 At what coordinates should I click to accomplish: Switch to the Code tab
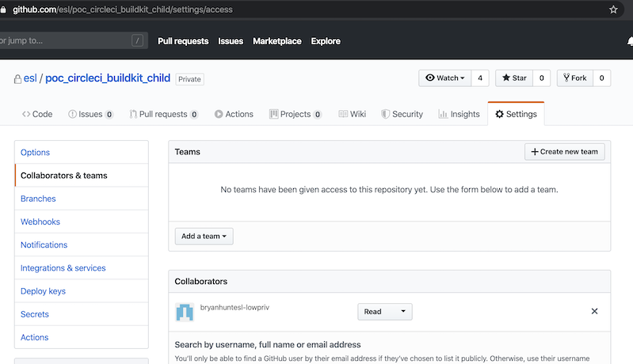click(37, 114)
